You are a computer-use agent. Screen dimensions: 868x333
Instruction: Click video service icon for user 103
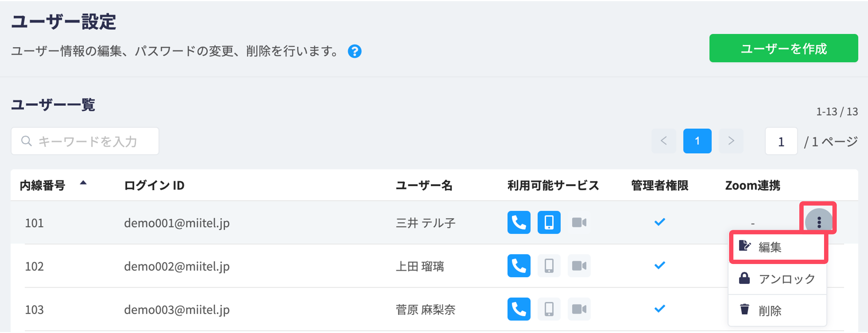pos(579,309)
